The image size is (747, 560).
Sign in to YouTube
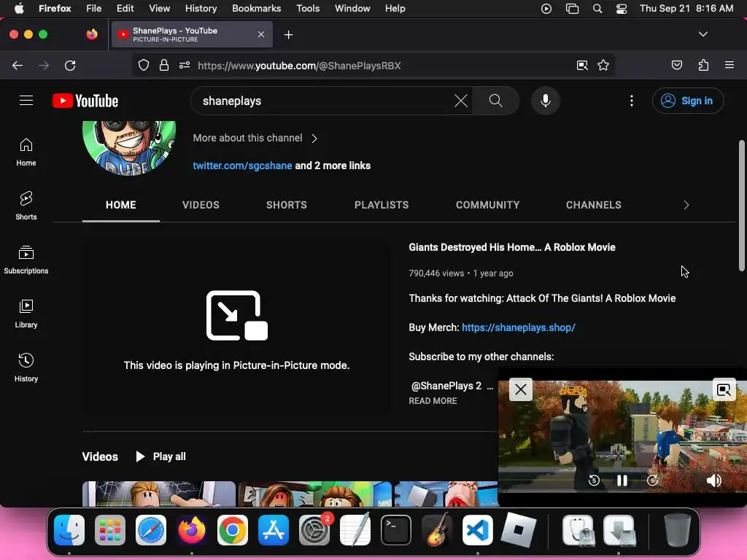pyautogui.click(x=688, y=101)
